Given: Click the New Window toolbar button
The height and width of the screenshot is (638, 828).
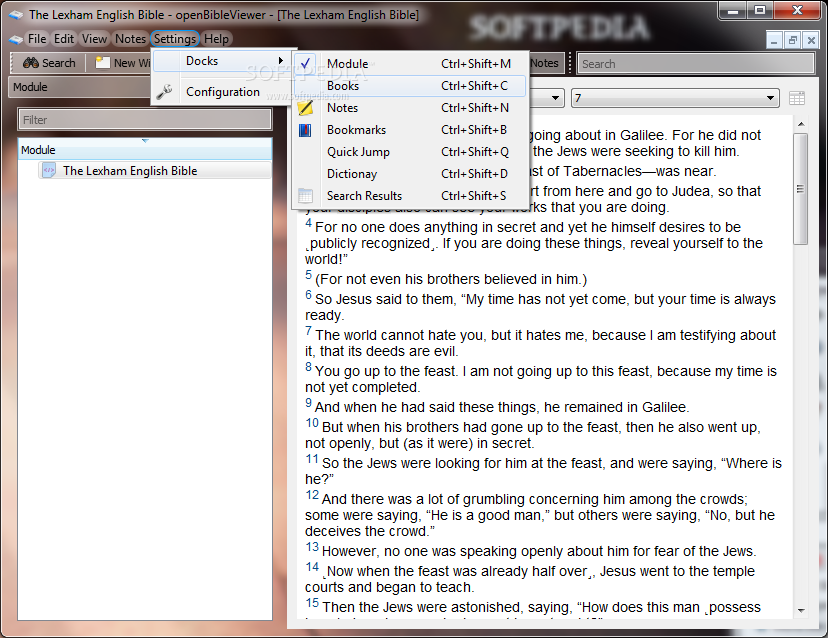Looking at the screenshot, I should [123, 63].
